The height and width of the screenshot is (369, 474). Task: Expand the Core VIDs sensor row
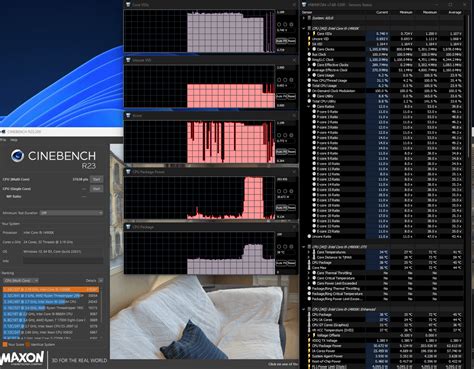(309, 34)
